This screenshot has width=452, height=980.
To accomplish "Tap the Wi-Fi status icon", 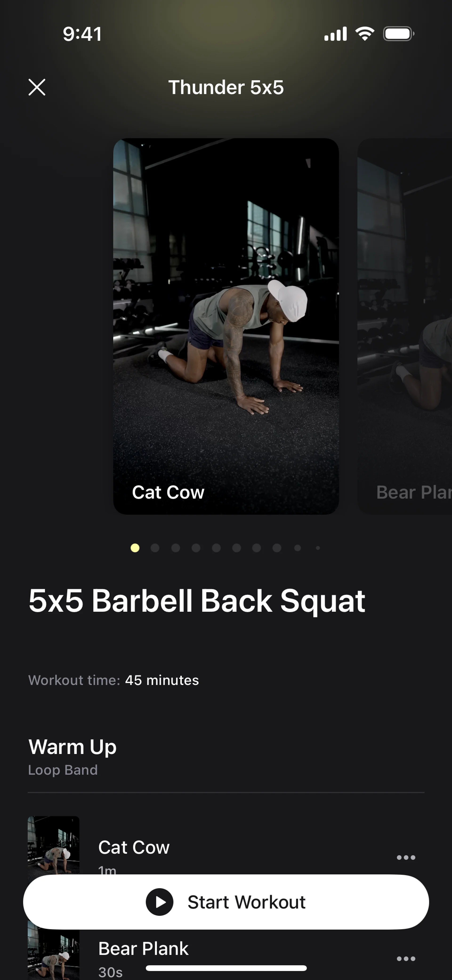I will [364, 34].
